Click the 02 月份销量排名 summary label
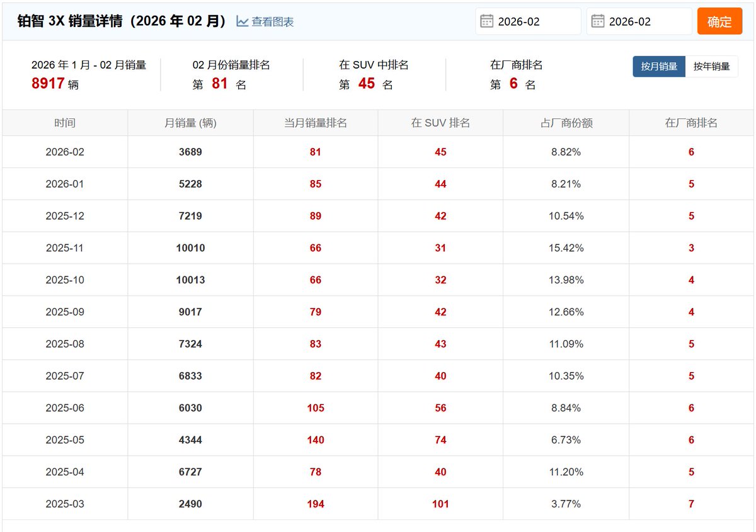This screenshot has height=532, width=756. [231, 65]
